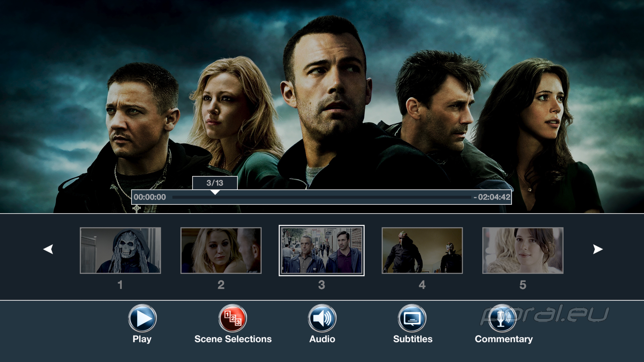This screenshot has width=644, height=362.
Task: Choose scene 5 thumbnail
Action: pos(523,250)
